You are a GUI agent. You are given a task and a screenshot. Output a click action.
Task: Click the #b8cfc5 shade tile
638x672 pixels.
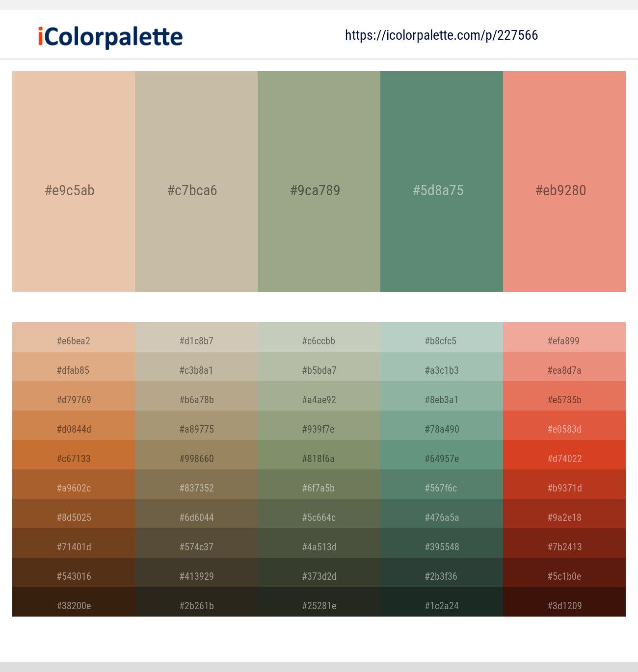tap(441, 341)
